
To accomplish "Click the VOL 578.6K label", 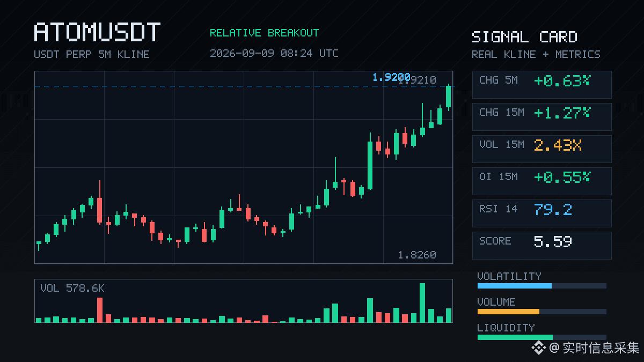I will click(72, 289).
